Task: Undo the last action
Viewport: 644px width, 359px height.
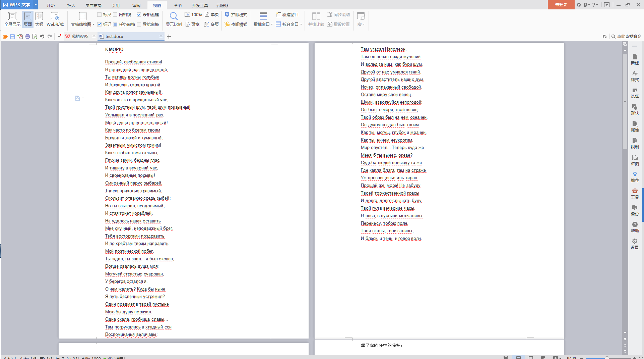Action: click(42, 37)
